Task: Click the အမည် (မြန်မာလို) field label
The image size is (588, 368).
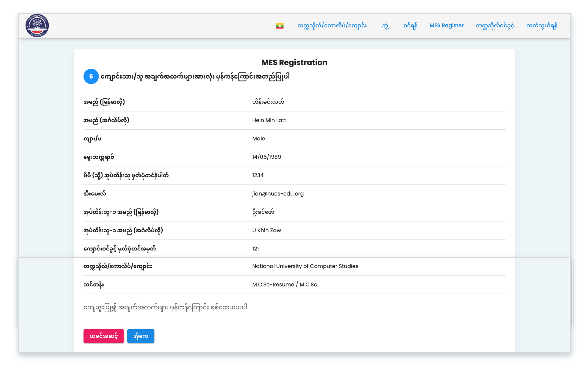Action: click(x=104, y=102)
